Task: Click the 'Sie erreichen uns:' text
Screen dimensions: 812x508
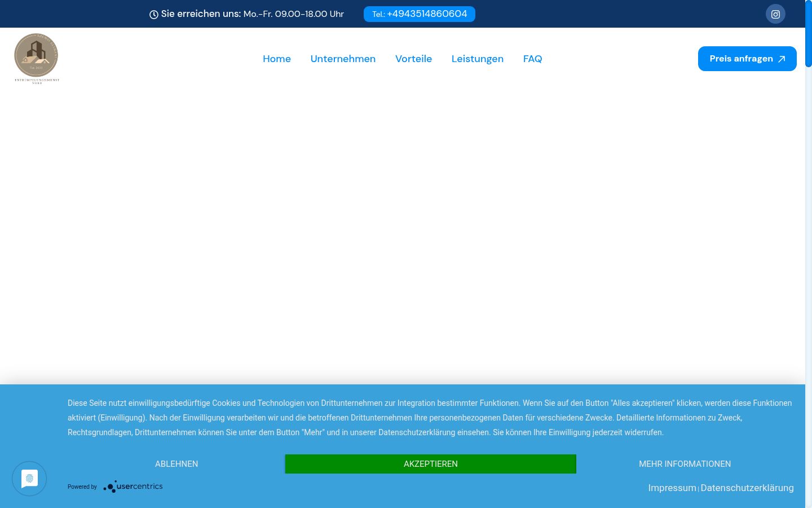Action: pyautogui.click(x=201, y=14)
